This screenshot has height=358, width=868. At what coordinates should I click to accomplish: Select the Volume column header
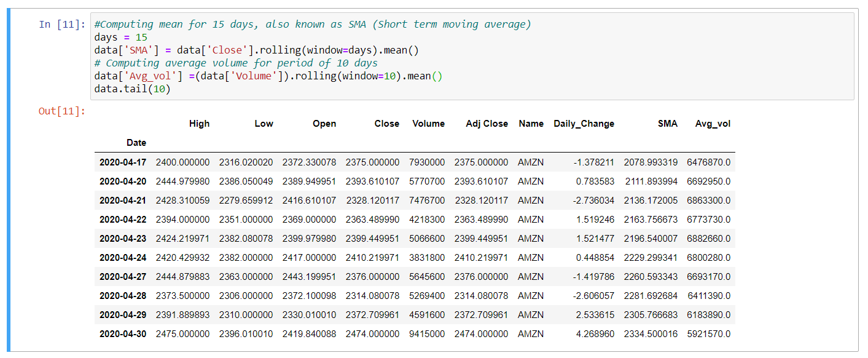coord(429,124)
